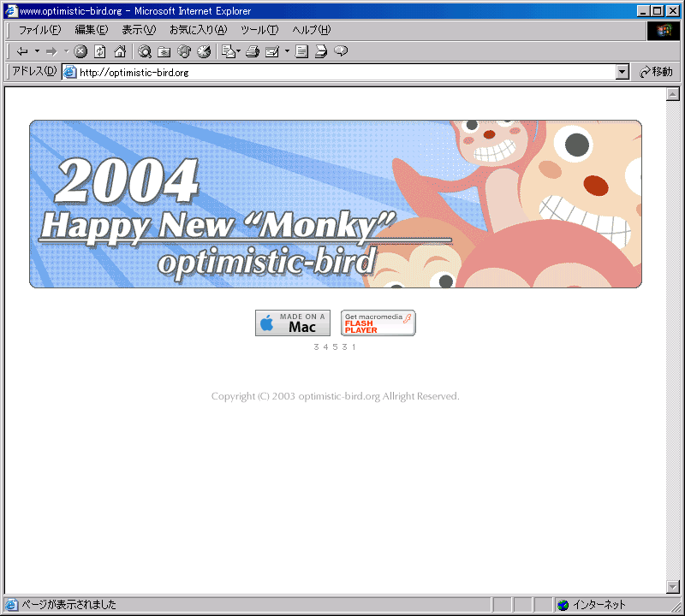This screenshot has width=685, height=616.
Task: Expand the address bar dropdown arrow
Action: pos(622,72)
